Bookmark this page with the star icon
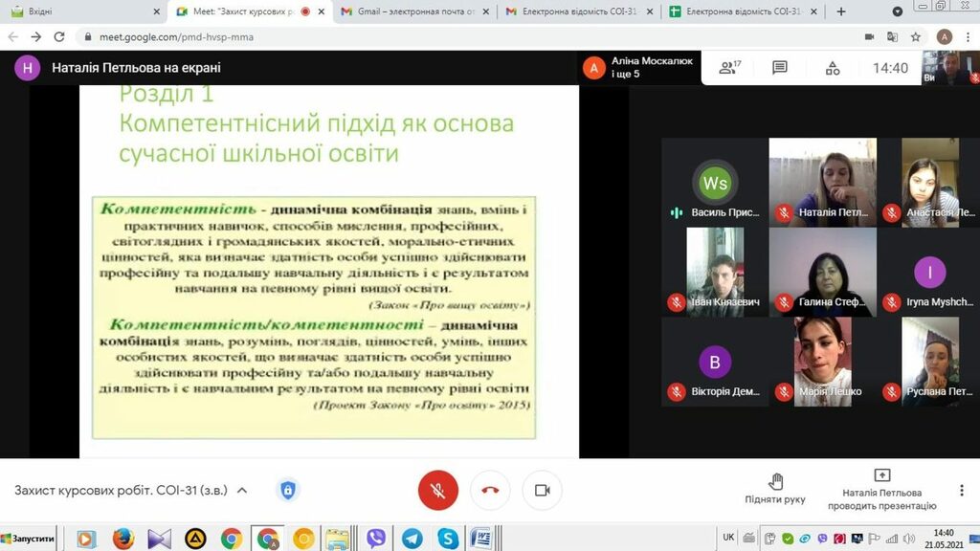980x551 pixels. [916, 36]
